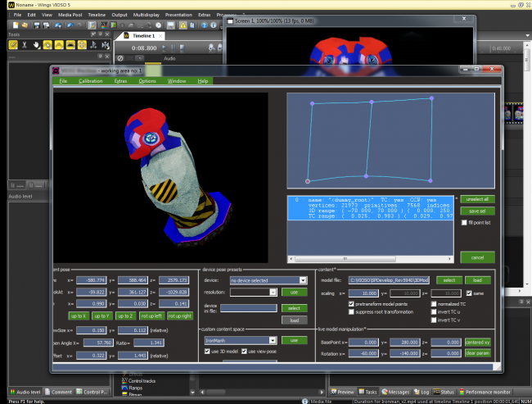Screen dimensions: 532x404
Task: Click the New project icon in the toolbar
Action: 14,25
